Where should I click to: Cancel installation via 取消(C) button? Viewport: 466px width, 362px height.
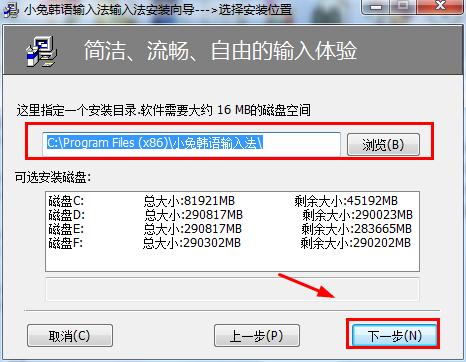click(x=70, y=336)
